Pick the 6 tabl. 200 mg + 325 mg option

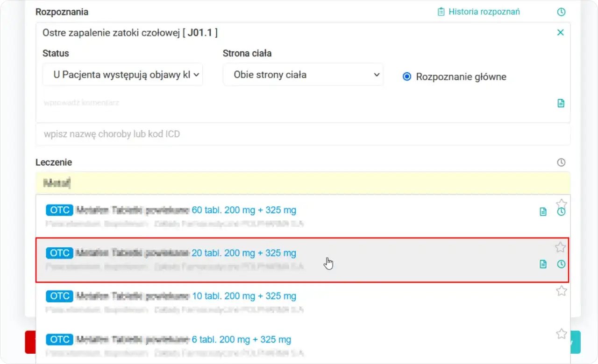241,339
